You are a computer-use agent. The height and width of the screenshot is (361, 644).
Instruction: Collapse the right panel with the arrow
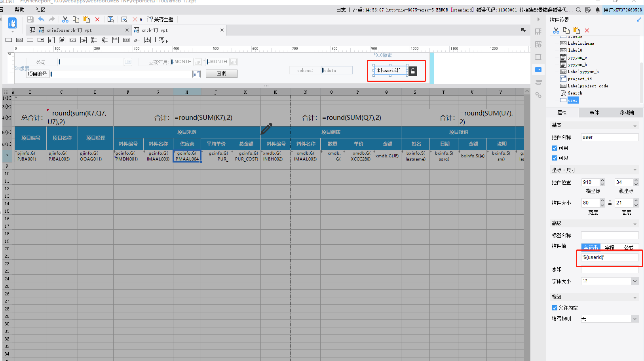(x=538, y=19)
